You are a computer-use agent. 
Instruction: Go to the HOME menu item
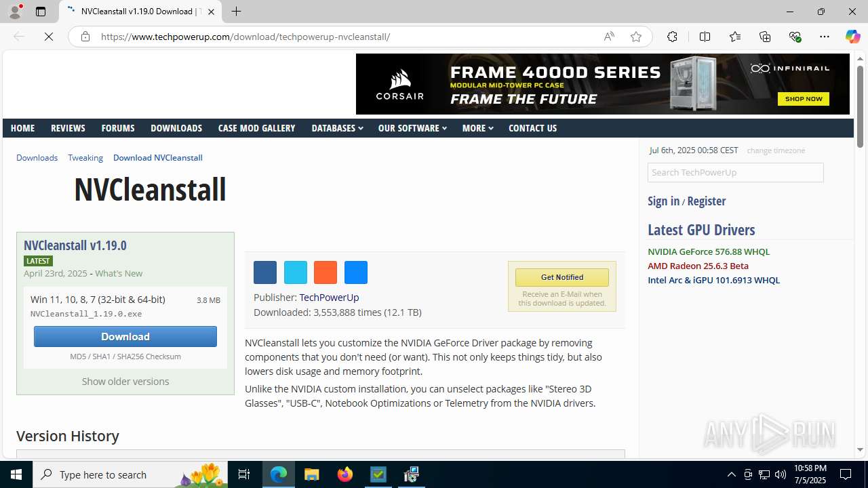(22, 128)
